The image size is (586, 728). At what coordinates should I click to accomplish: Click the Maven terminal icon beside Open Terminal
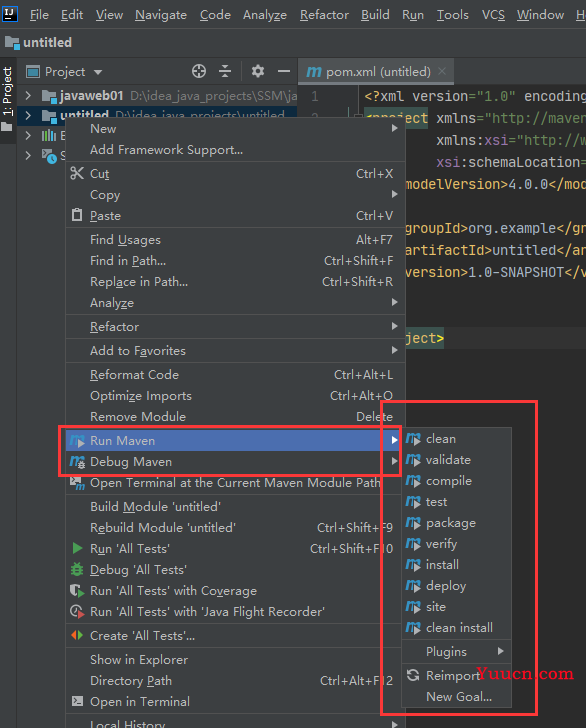click(x=77, y=483)
